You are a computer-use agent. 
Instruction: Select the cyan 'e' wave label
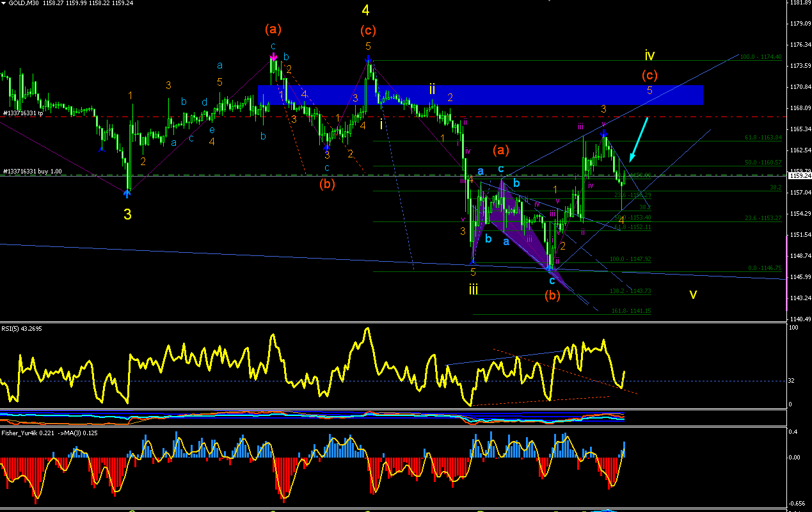212,130
